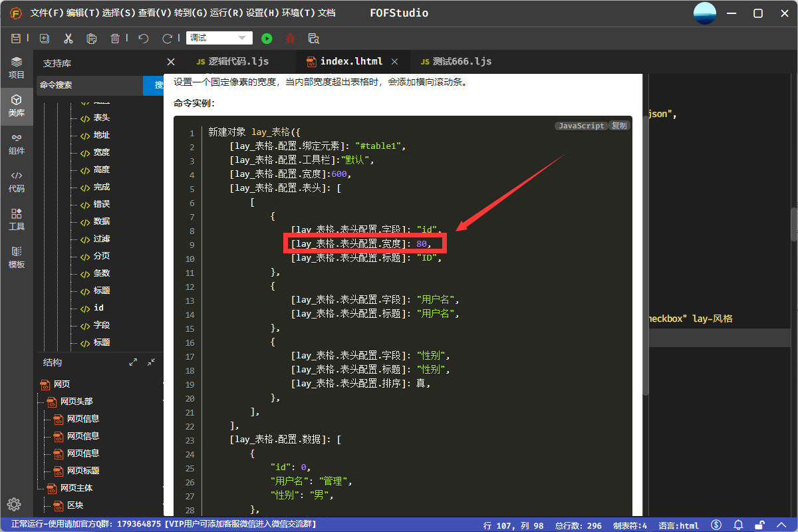Click the up chevron in the status bar
Image resolution: width=798 pixels, height=532 pixels.
click(783, 525)
